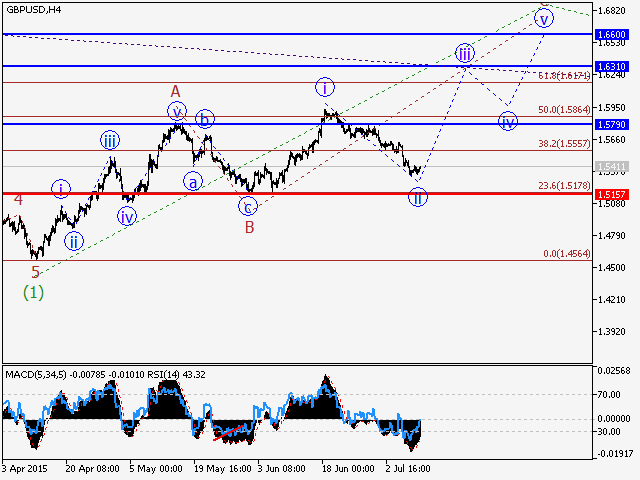Viewport: 640px width, 480px height.
Task: Click the 1.6820 price axis value
Action: 611,11
